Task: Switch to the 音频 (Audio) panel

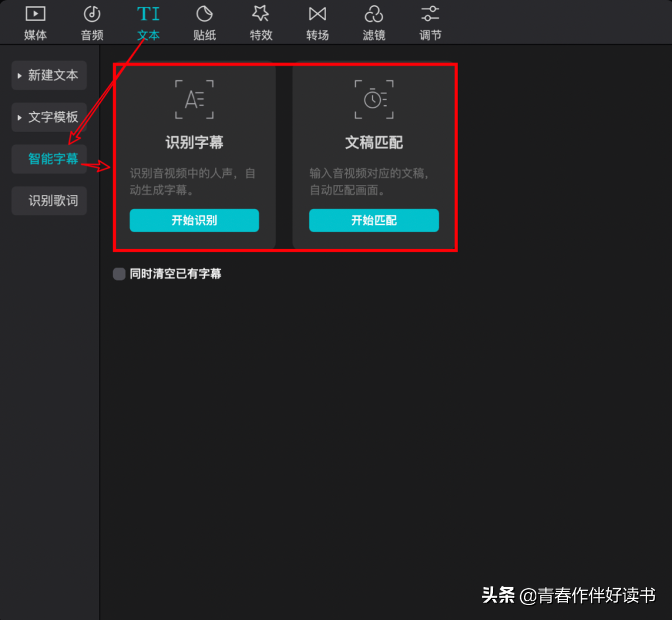Action: click(x=91, y=22)
